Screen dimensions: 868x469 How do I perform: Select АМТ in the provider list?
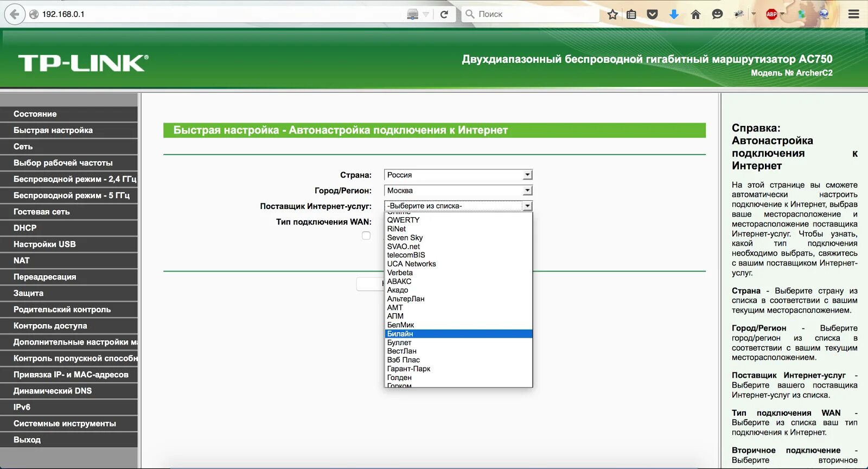[x=458, y=307]
